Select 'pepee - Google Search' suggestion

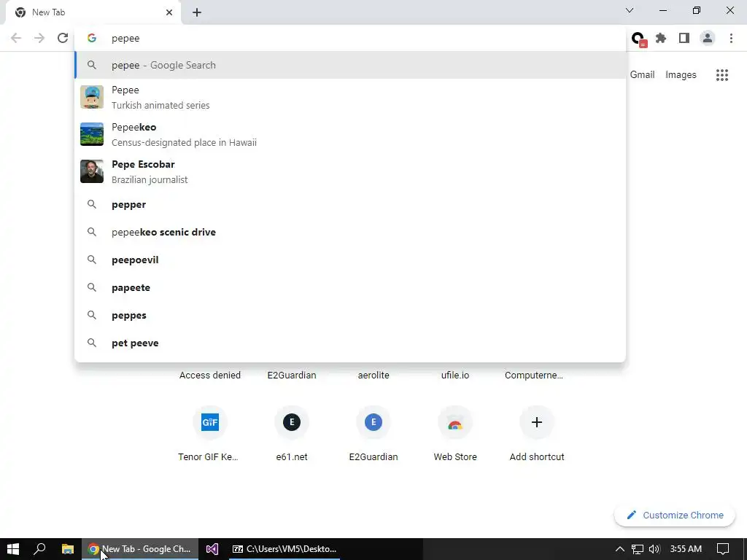[350, 65]
